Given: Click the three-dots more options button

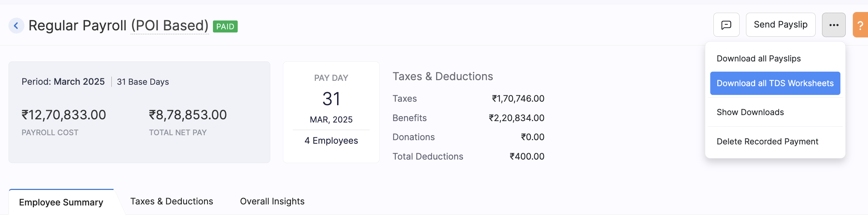Looking at the screenshot, I should point(834,25).
